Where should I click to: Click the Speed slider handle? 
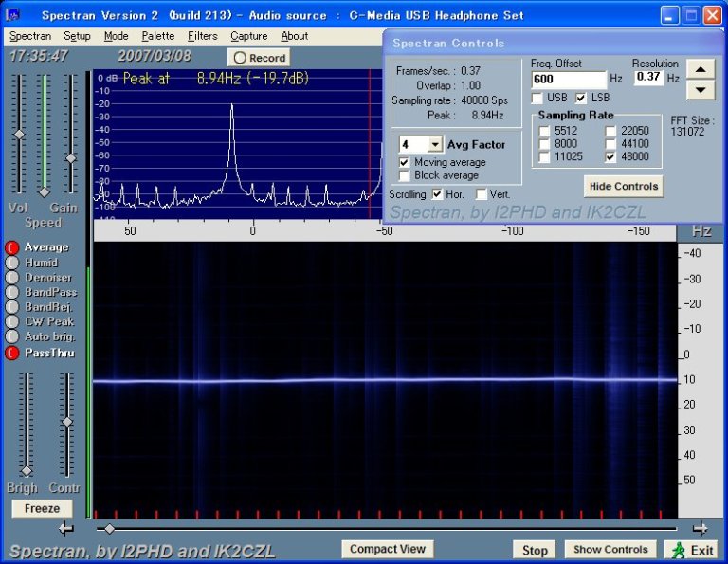point(45,192)
